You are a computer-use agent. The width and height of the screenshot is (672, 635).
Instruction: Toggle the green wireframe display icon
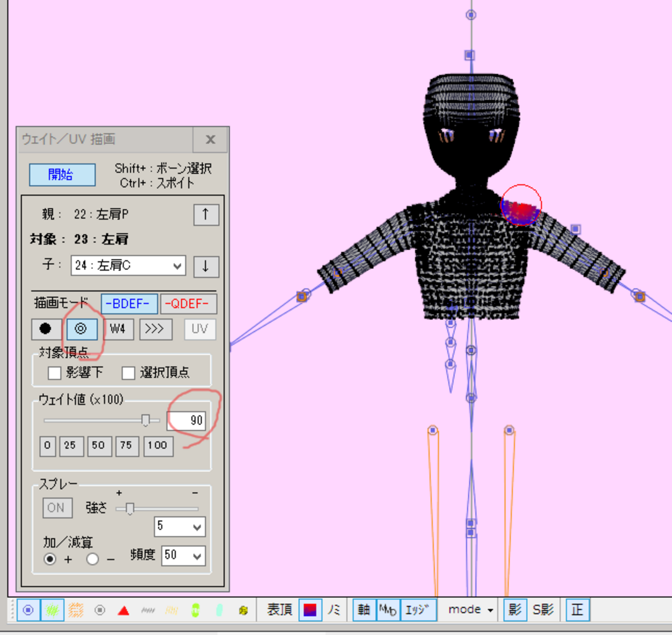coord(52,610)
